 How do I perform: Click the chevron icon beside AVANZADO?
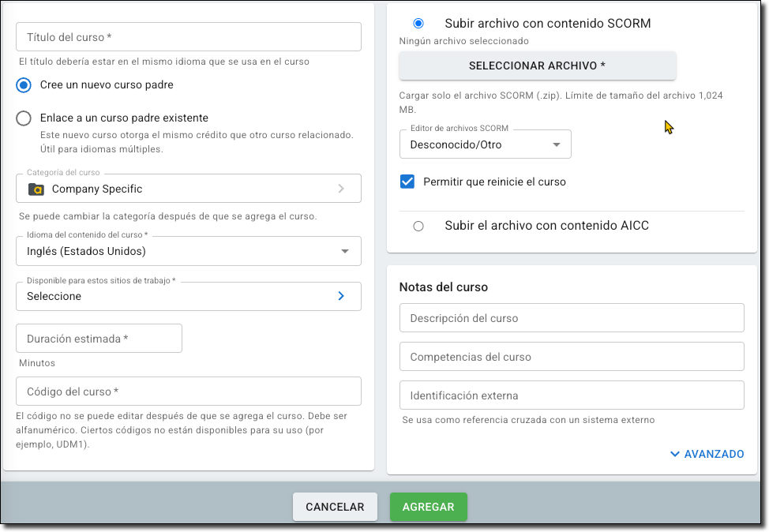tap(675, 454)
